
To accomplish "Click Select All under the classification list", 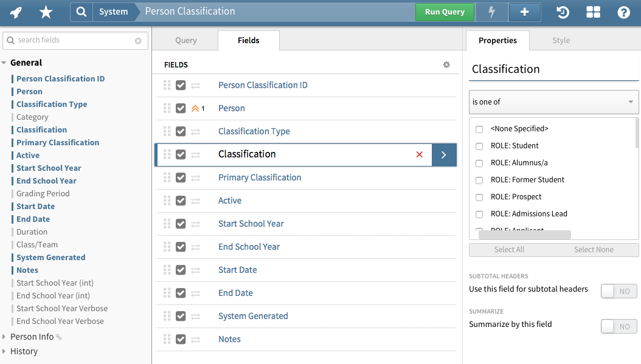I will pyautogui.click(x=510, y=249).
